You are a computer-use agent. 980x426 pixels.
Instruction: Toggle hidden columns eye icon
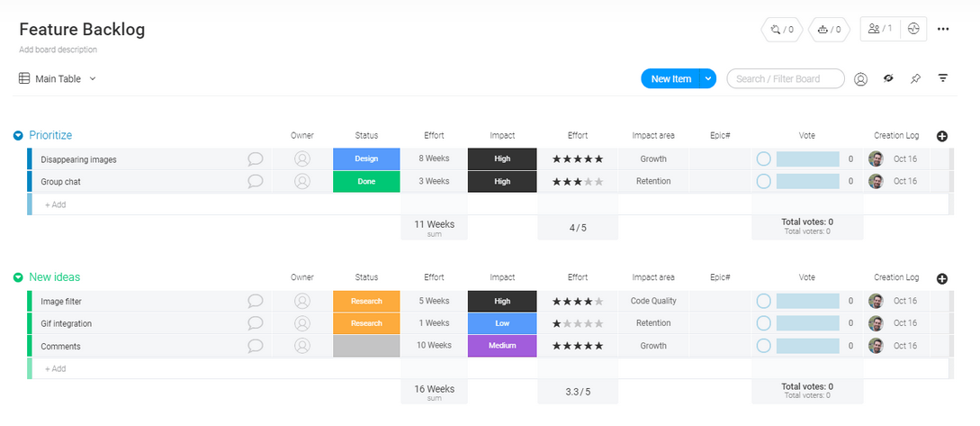[x=888, y=78]
